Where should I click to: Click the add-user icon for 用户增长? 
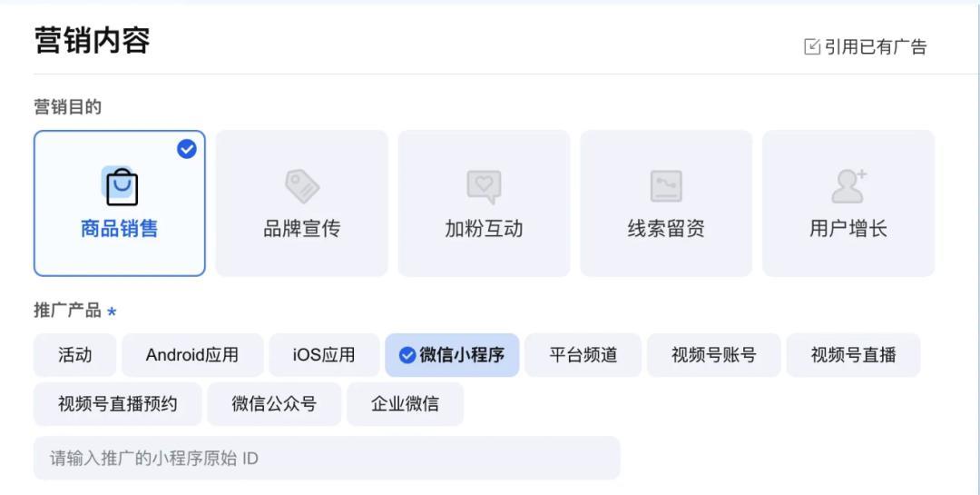point(848,186)
